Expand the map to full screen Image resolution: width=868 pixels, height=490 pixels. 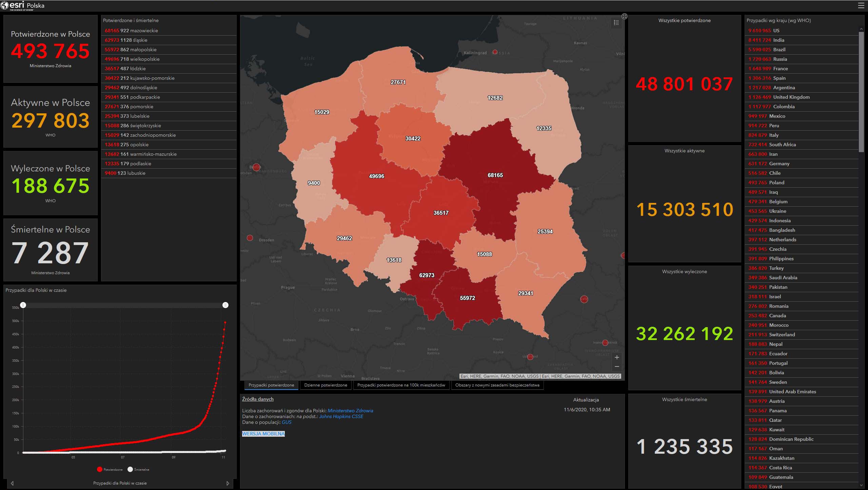tap(624, 16)
